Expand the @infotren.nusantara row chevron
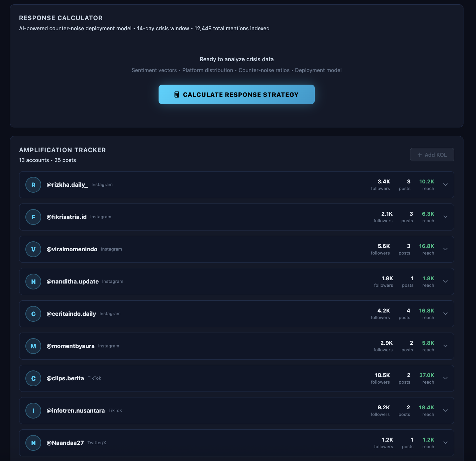The image size is (476, 461). 445,411
